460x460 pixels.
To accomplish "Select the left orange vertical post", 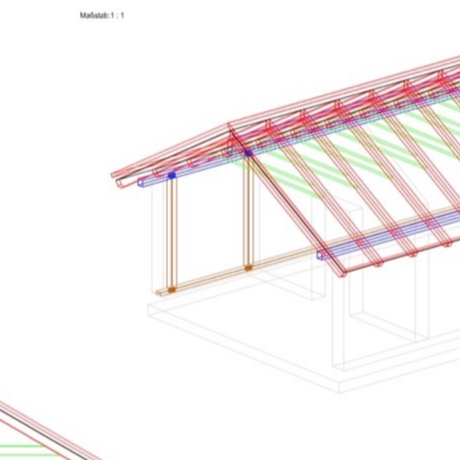I will click(x=172, y=233).
